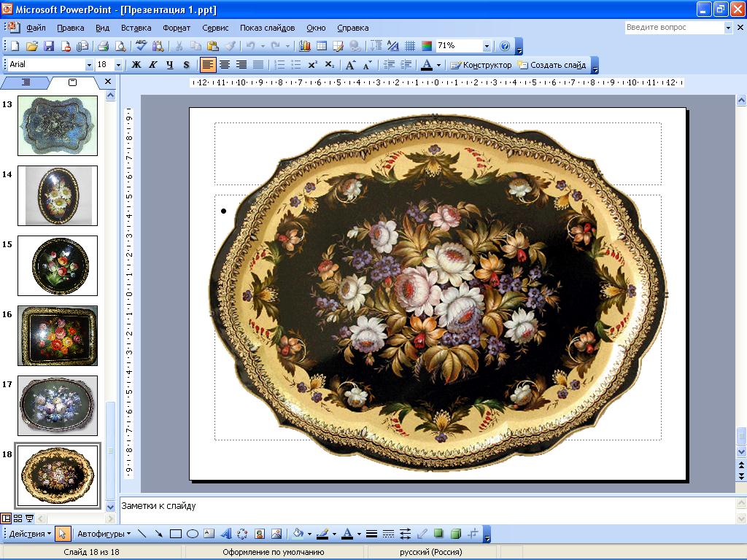
Task: Undo the last action
Action: click(251, 46)
